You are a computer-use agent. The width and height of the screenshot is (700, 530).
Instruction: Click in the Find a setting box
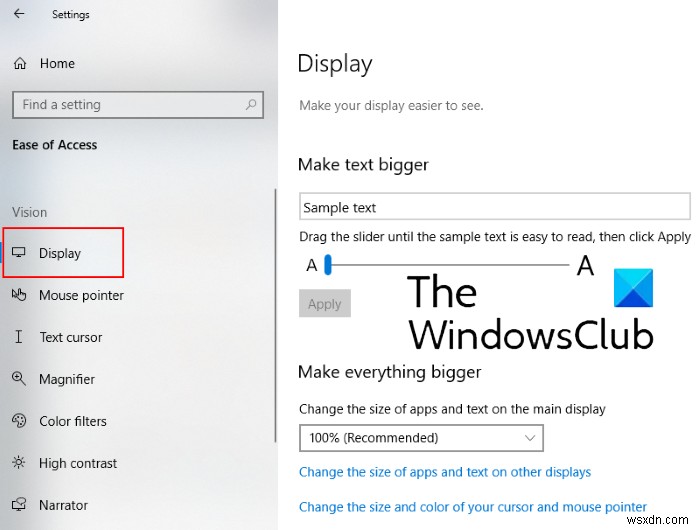(x=138, y=105)
